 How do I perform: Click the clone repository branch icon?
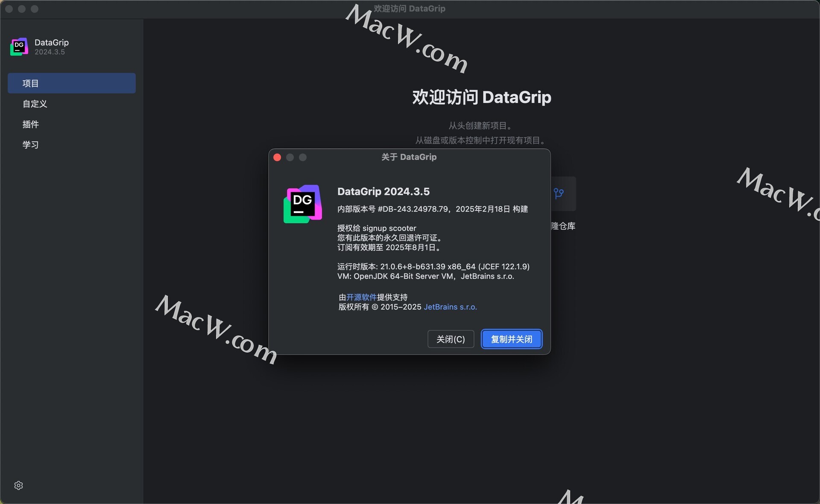pyautogui.click(x=559, y=194)
